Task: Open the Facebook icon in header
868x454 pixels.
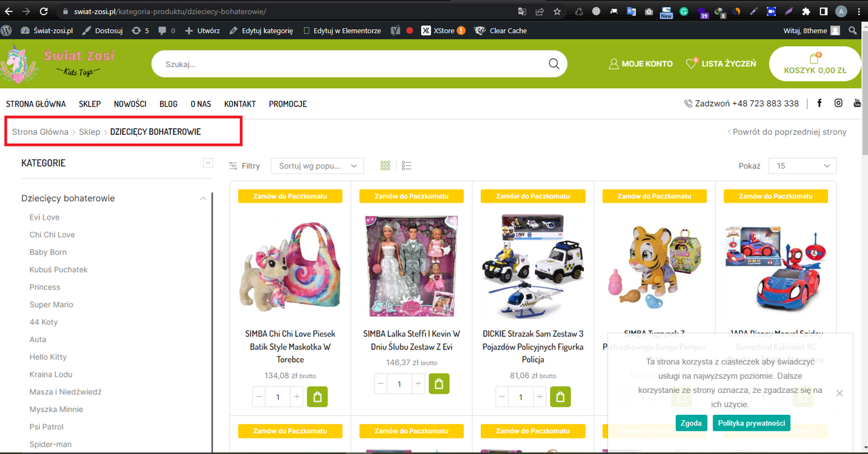Action: click(819, 103)
